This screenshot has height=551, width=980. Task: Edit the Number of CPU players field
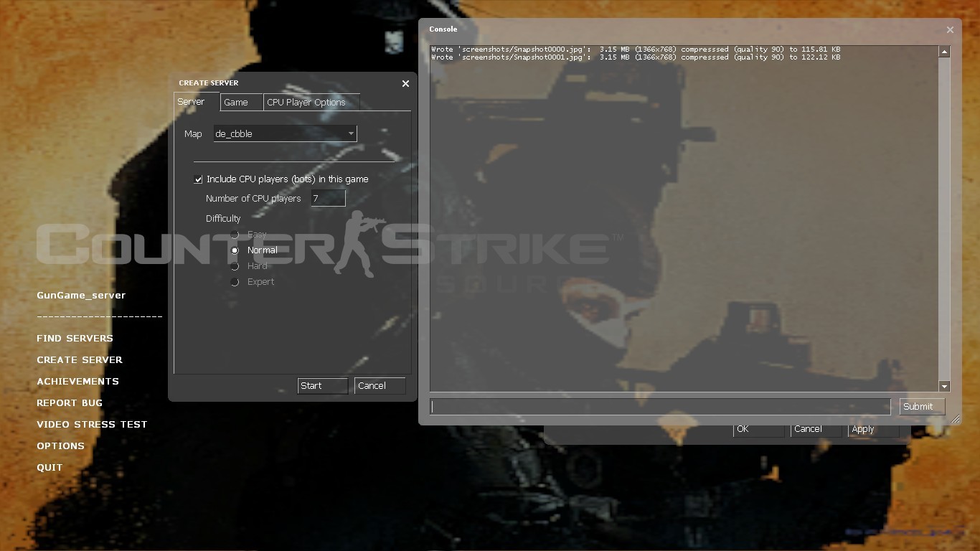pos(328,198)
